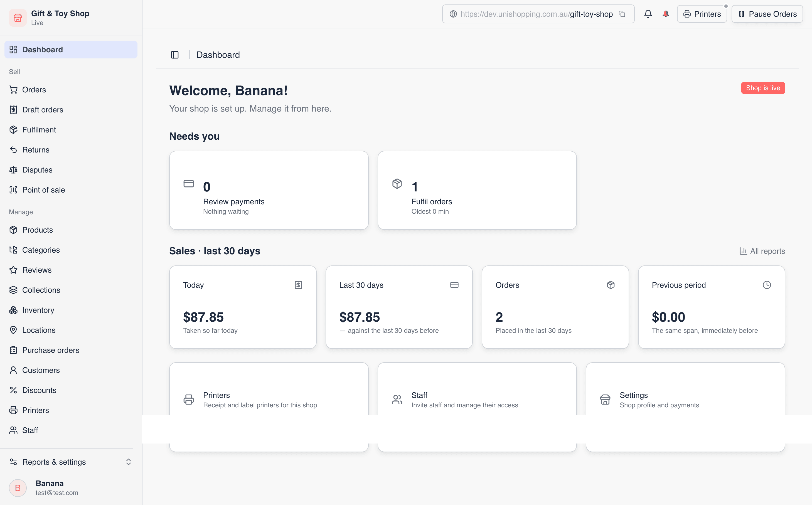Click the storefront icon in the Settings card

tap(605, 400)
